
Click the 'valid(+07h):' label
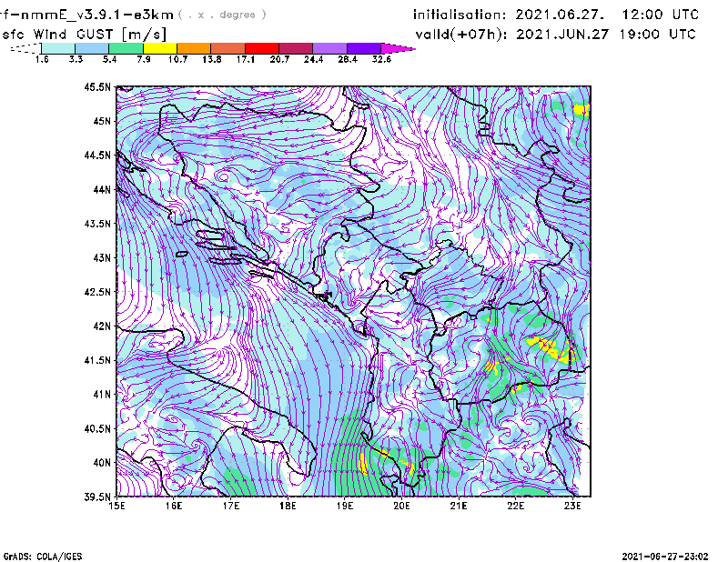tap(461, 35)
